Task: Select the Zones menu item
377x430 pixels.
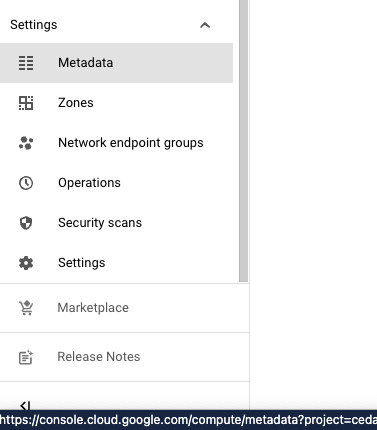Action: coord(116,103)
